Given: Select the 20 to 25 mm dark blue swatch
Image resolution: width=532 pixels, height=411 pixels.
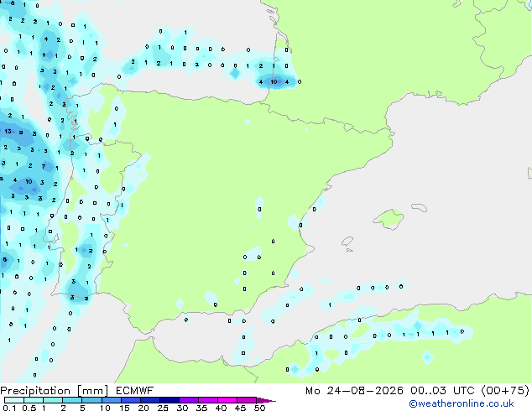Looking at the screenshot, I should click(x=150, y=400).
